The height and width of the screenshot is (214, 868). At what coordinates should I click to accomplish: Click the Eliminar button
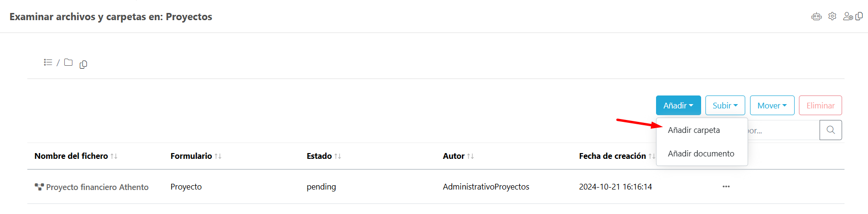tap(820, 106)
